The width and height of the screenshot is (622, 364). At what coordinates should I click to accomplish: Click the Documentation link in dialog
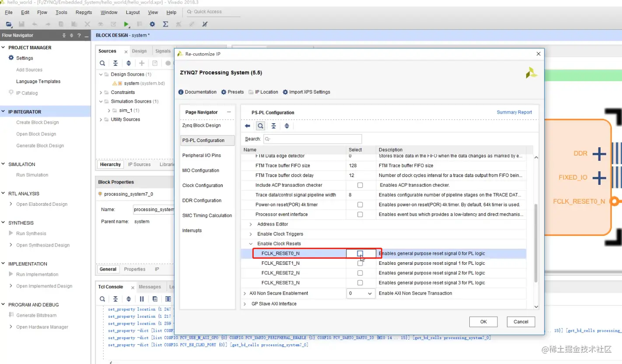[198, 92]
